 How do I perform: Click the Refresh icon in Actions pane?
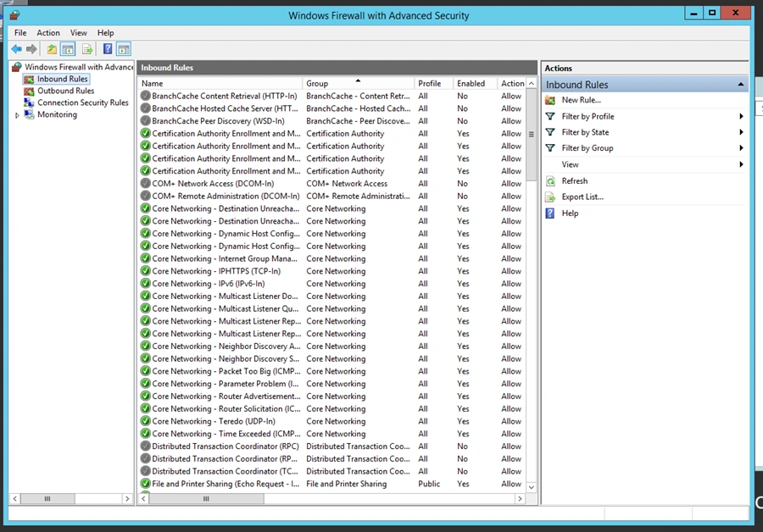[x=550, y=181]
